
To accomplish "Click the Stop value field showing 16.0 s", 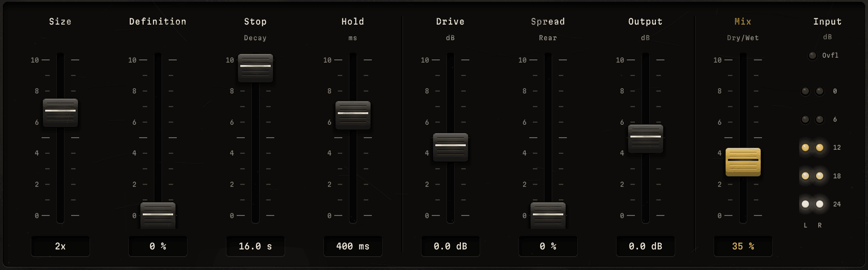I will [255, 246].
